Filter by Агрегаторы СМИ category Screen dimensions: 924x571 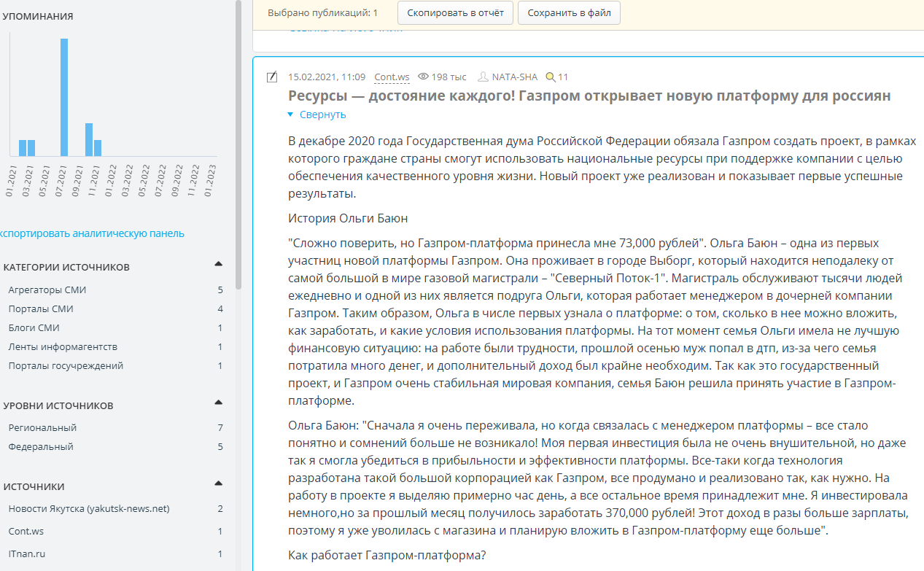click(x=47, y=290)
